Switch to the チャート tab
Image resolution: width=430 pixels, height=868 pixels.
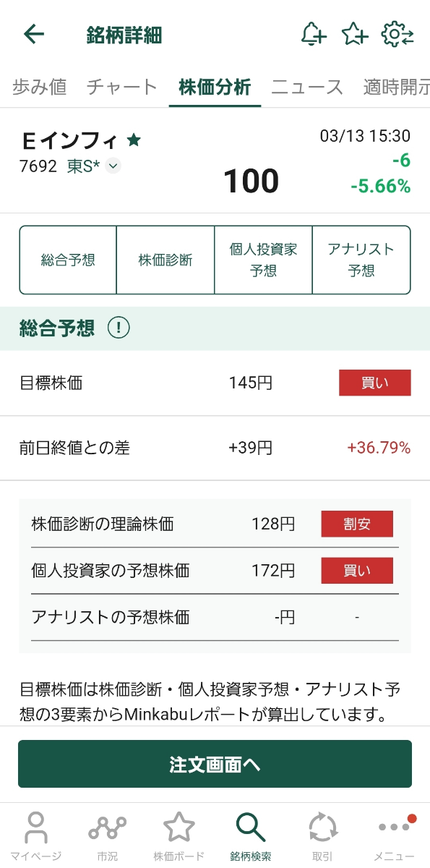coord(121,86)
